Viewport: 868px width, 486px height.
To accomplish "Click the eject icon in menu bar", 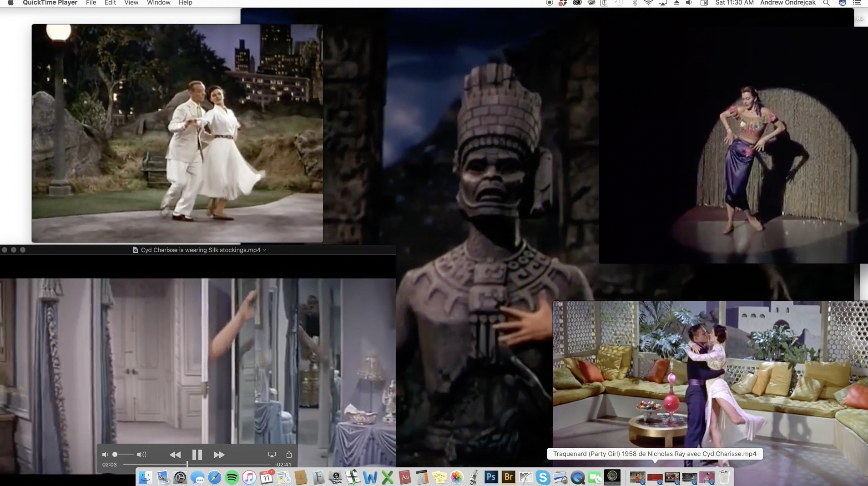I will point(676,3).
